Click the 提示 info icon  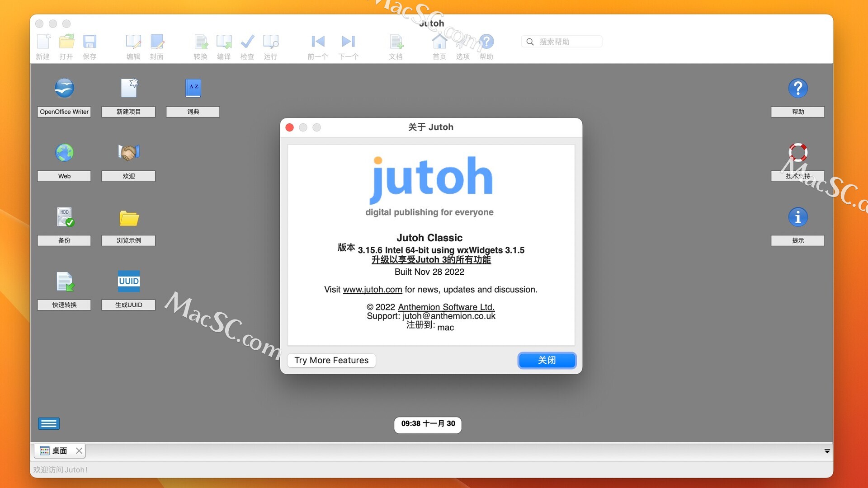coord(798,217)
